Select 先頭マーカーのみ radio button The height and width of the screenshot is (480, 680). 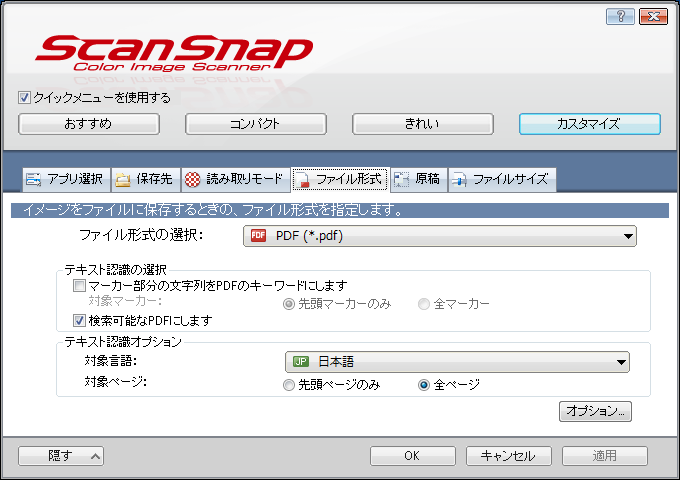point(289,304)
